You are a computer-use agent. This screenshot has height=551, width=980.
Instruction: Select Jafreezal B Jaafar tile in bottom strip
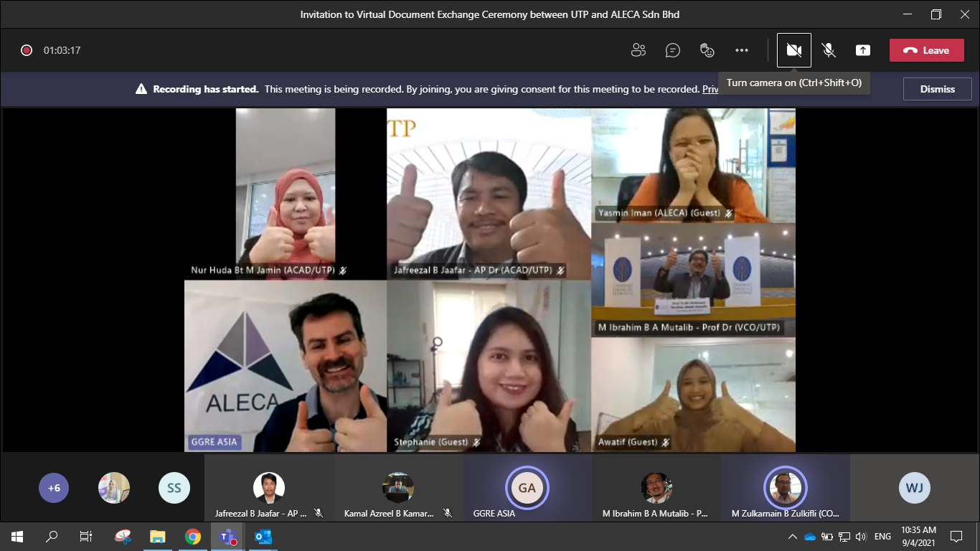coord(269,488)
